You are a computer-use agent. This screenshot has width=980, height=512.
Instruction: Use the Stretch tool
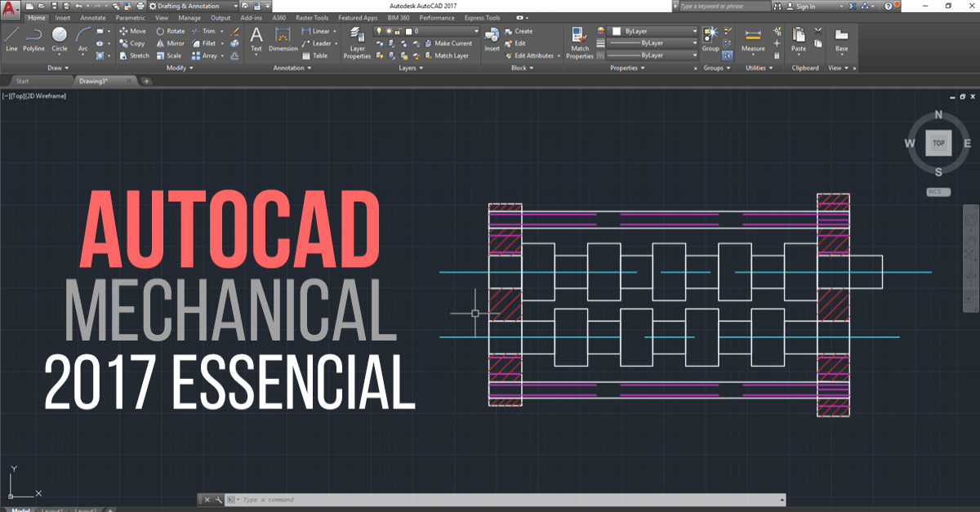coord(134,56)
